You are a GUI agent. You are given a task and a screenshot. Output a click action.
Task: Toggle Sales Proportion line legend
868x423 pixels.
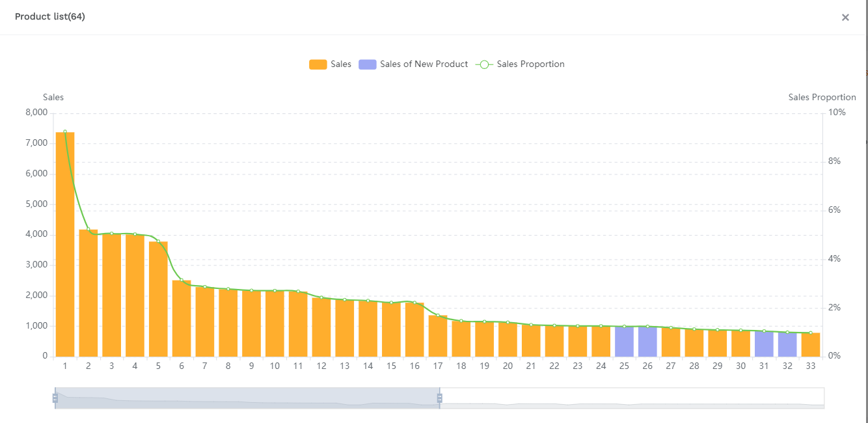(x=530, y=64)
